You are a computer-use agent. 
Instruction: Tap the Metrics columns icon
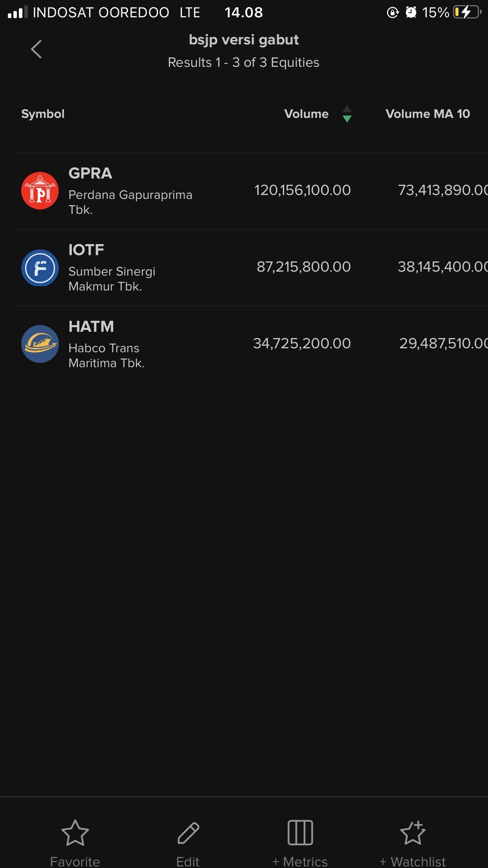[300, 832]
